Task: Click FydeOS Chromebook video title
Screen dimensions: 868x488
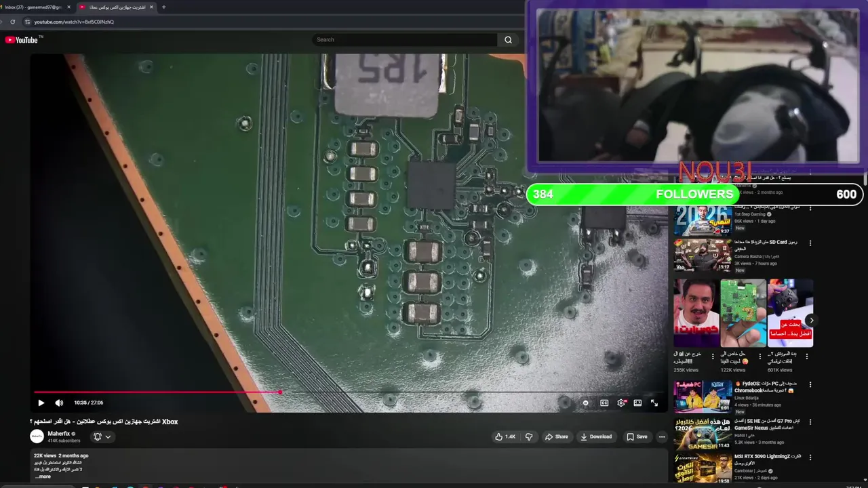Action: click(767, 387)
